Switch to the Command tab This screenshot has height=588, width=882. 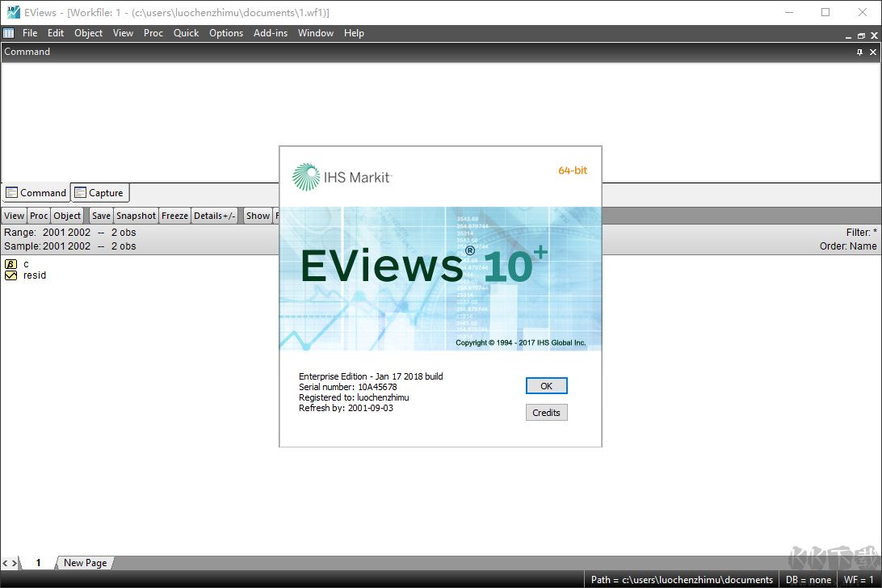click(36, 192)
